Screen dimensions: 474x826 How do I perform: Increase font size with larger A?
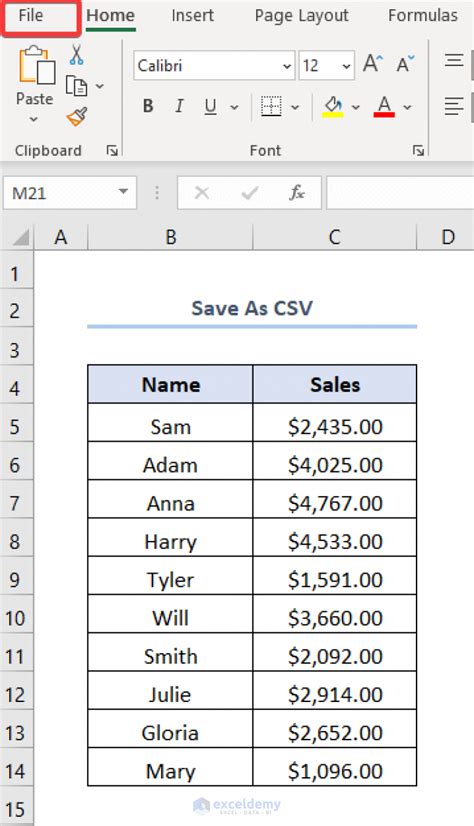[x=373, y=64]
